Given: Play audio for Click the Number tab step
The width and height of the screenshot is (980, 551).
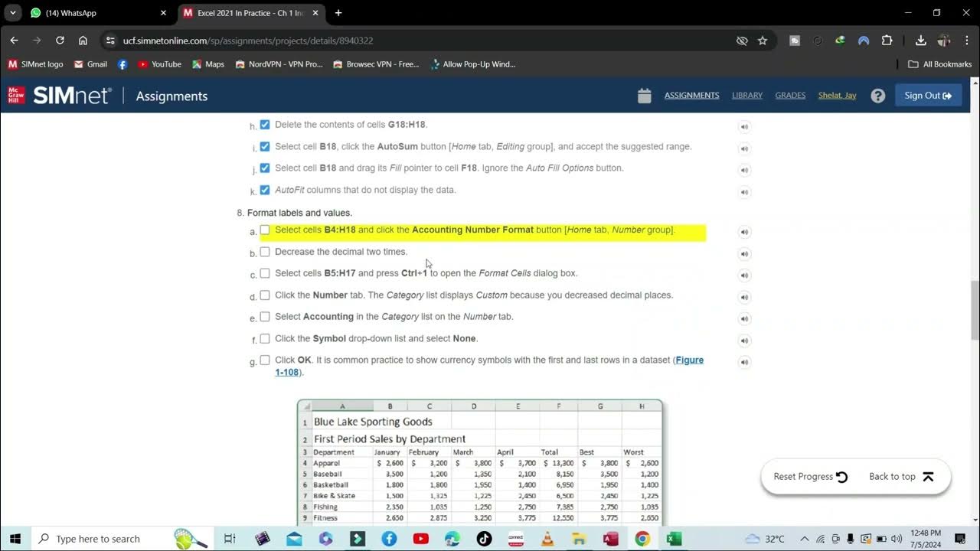Looking at the screenshot, I should pyautogui.click(x=743, y=297).
